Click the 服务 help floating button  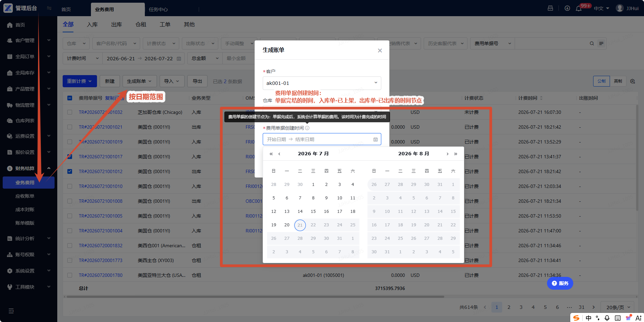560,283
